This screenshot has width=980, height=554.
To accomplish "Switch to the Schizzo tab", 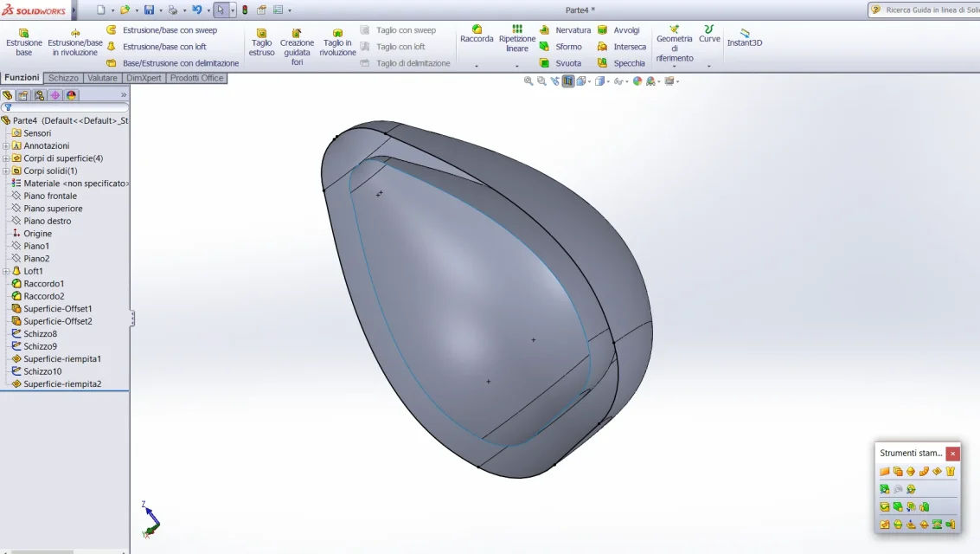I will (x=63, y=78).
